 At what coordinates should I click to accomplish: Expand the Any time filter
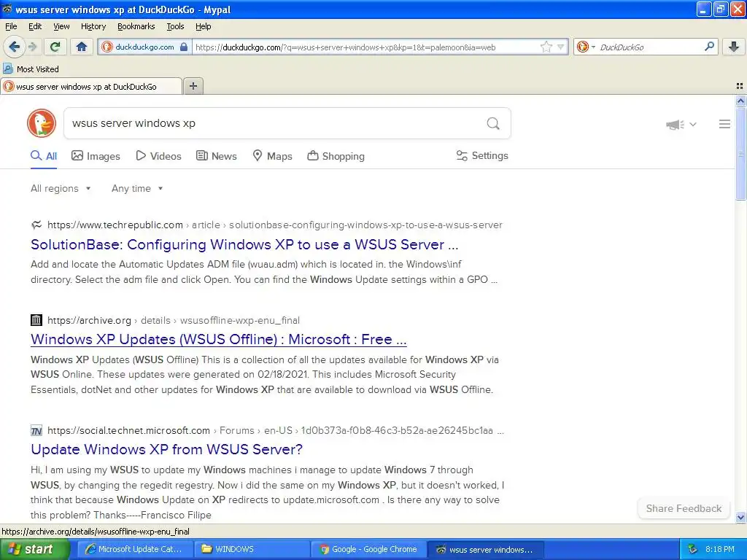(137, 189)
